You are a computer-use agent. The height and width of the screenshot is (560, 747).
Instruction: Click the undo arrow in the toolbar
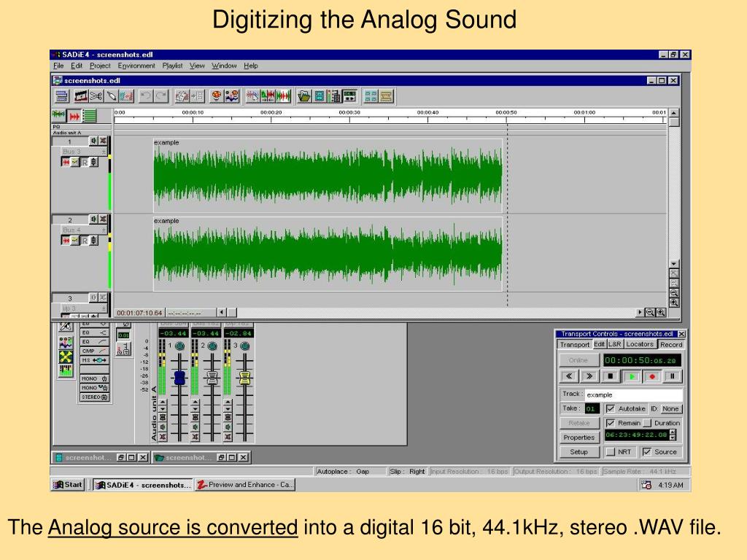pyautogui.click(x=146, y=96)
